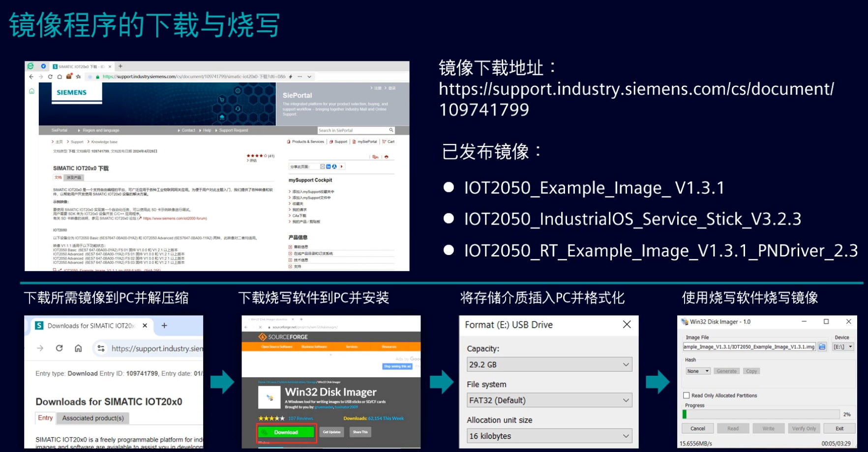The width and height of the screenshot is (868, 452).
Task: Click the SIEMENS logo
Action: point(71,92)
